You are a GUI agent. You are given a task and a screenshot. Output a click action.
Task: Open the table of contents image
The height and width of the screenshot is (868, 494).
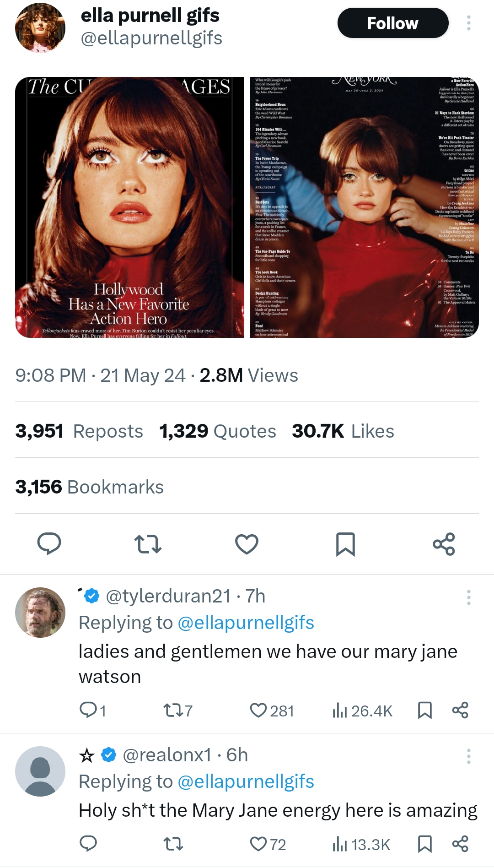(364, 207)
